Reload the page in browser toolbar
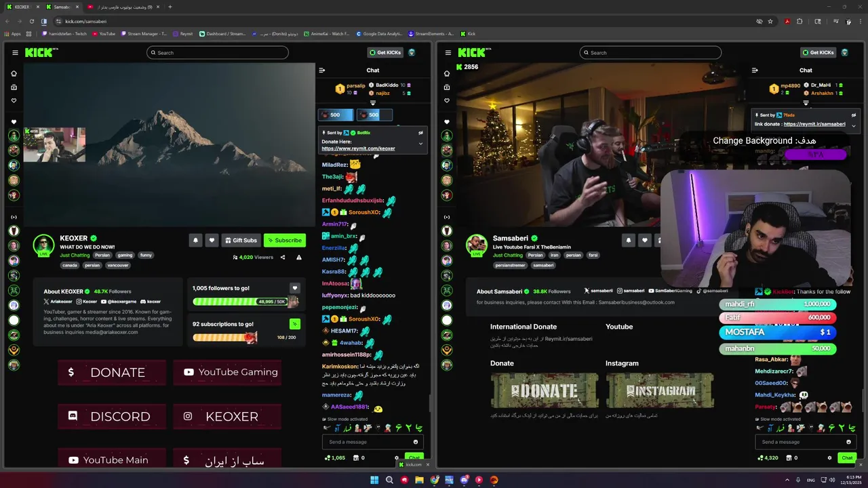The width and height of the screenshot is (868, 488). [32, 21]
